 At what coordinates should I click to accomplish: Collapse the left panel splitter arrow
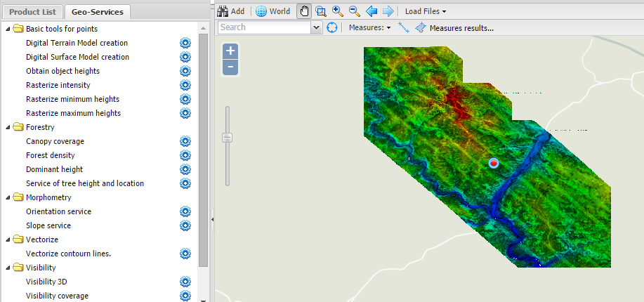click(212, 220)
